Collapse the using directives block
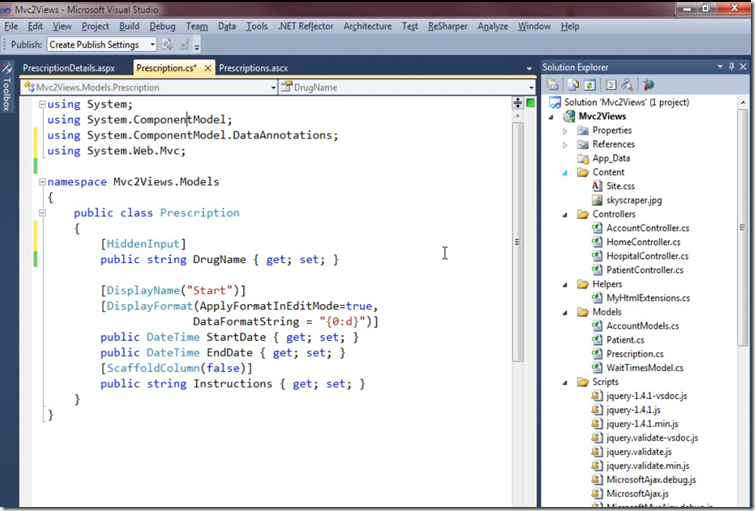This screenshot has height=511, width=755. point(42,104)
